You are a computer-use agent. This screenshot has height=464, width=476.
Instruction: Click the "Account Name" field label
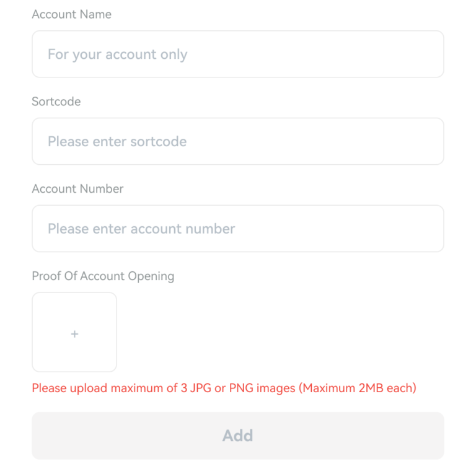click(72, 14)
